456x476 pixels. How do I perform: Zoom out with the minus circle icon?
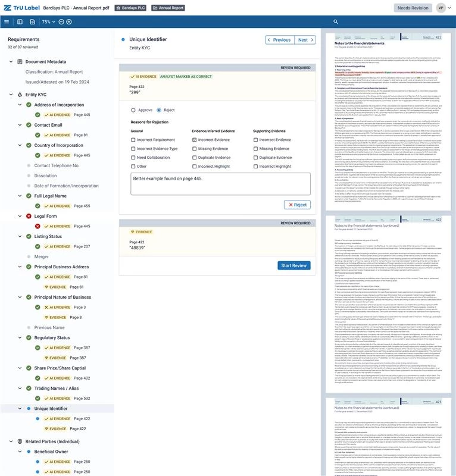coord(61,22)
